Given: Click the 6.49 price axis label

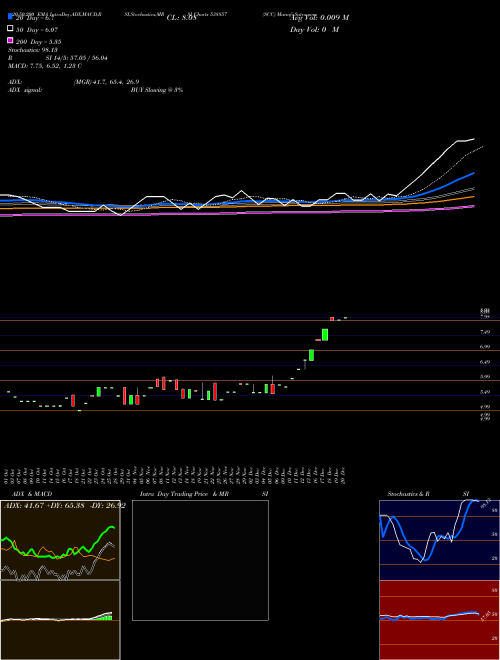Looking at the screenshot, I should point(485,362).
